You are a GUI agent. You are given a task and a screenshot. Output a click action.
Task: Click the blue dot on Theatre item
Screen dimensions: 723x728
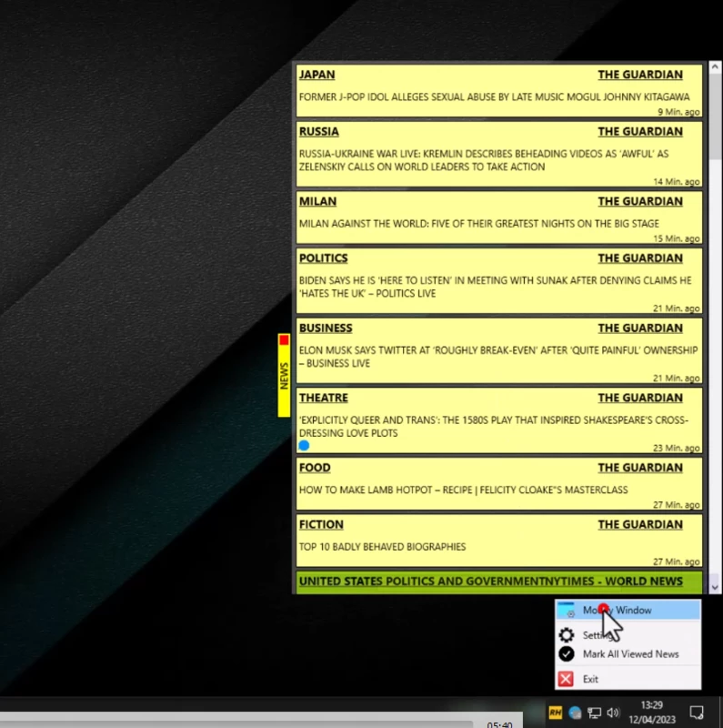pyautogui.click(x=304, y=446)
